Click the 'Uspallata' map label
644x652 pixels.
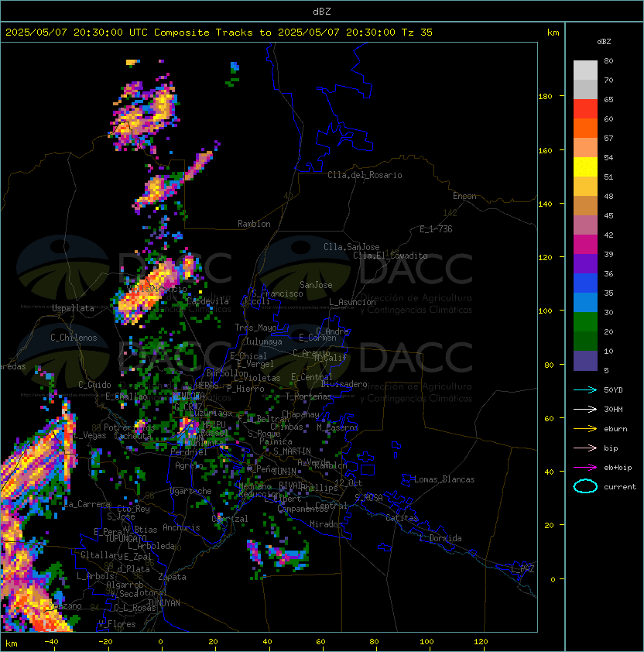tap(73, 308)
